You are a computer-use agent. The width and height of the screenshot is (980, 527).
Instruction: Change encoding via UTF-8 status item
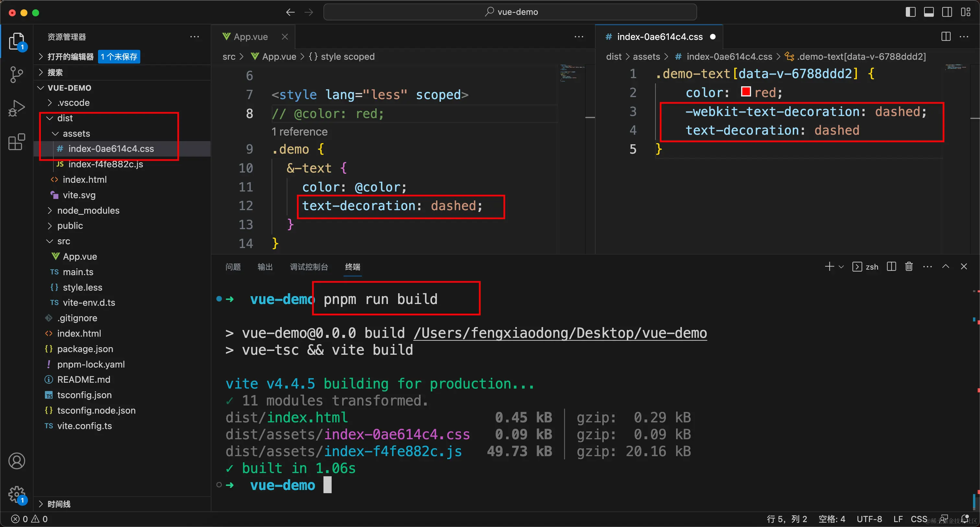869,519
